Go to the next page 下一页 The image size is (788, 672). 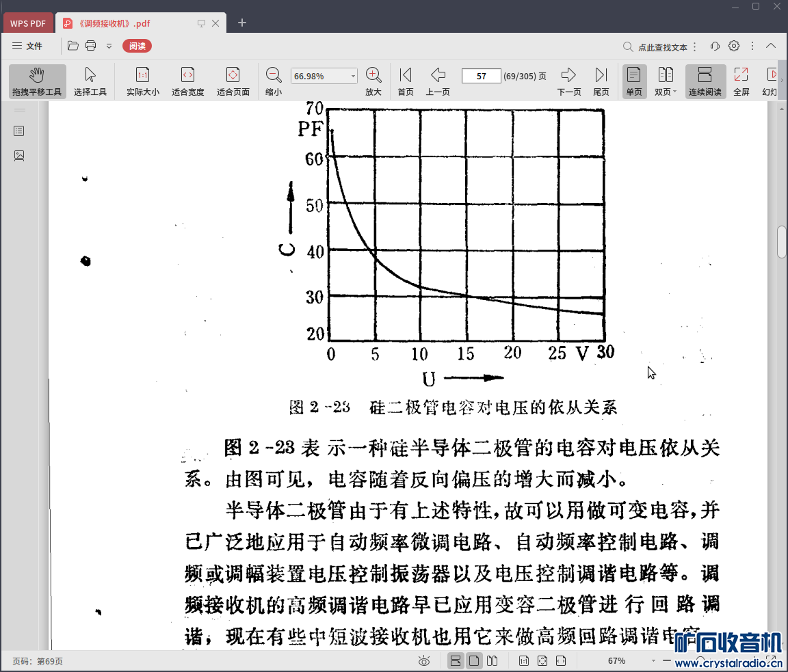(569, 81)
